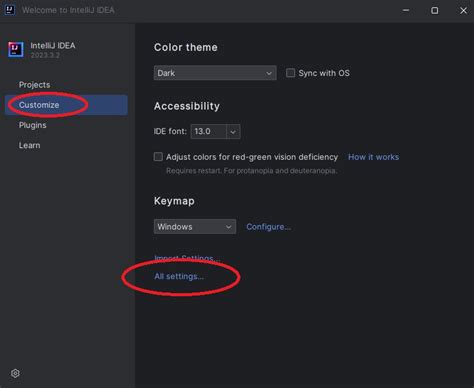Image resolution: width=474 pixels, height=388 pixels.
Task: Click the Keymap Configure... link
Action: [268, 227]
